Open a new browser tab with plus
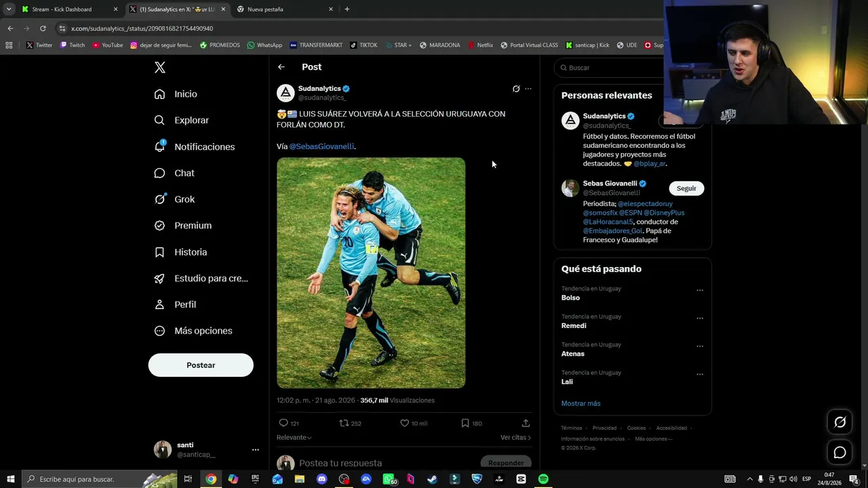Image resolution: width=868 pixels, height=488 pixels. point(347,9)
